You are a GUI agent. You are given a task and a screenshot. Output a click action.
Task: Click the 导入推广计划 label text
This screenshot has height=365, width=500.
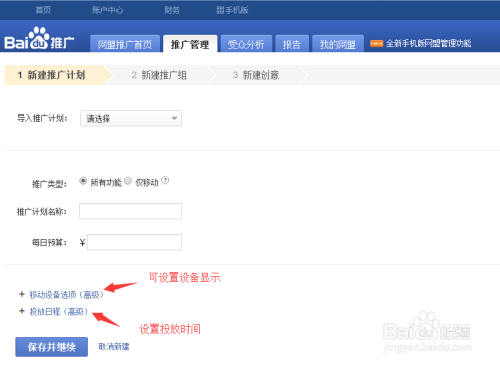[42, 118]
